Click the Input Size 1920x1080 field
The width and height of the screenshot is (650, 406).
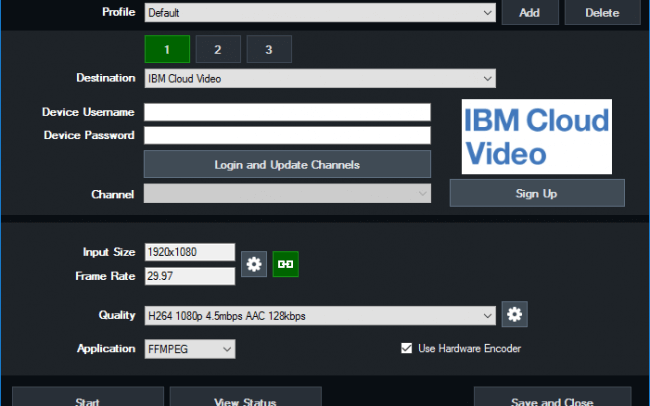[190, 252]
